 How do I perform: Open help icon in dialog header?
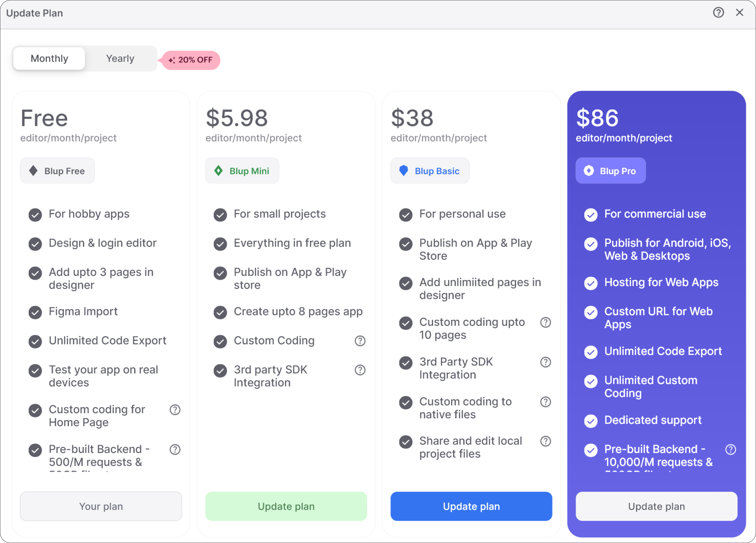(x=718, y=13)
